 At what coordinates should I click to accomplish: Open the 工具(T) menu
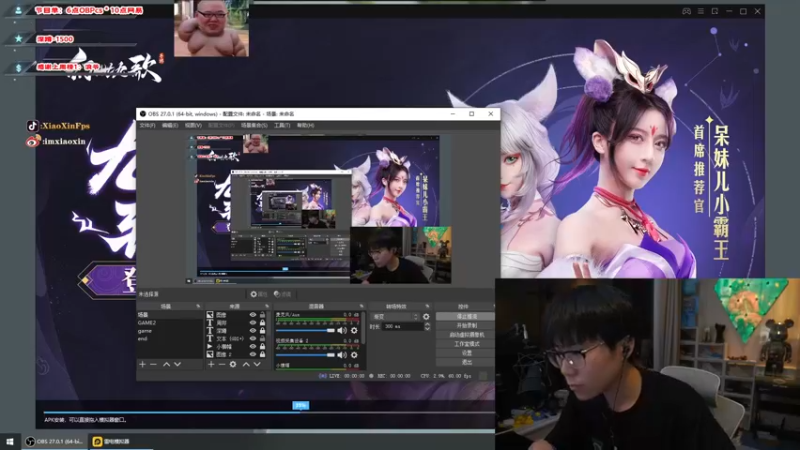click(x=282, y=126)
